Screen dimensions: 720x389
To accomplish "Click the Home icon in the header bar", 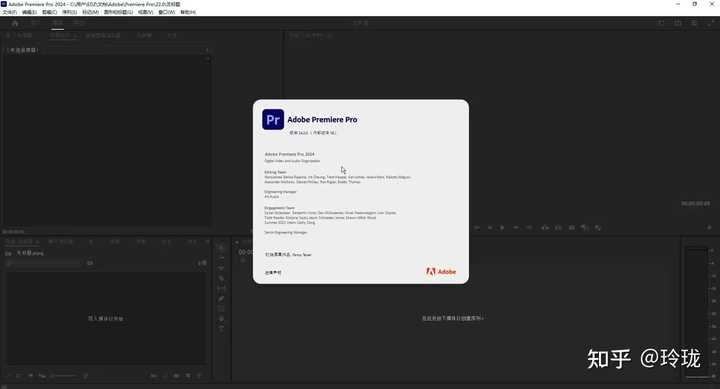I will coord(15,23).
